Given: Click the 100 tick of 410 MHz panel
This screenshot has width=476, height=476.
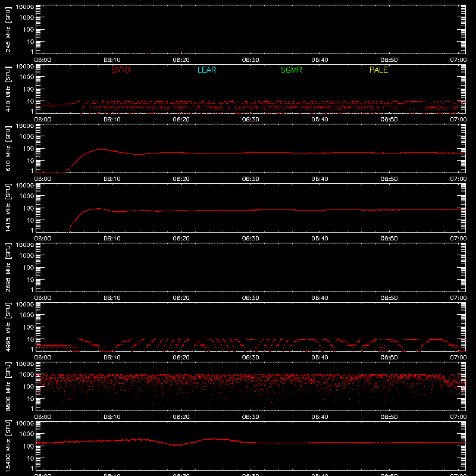Looking at the screenshot, I should 29,89.
